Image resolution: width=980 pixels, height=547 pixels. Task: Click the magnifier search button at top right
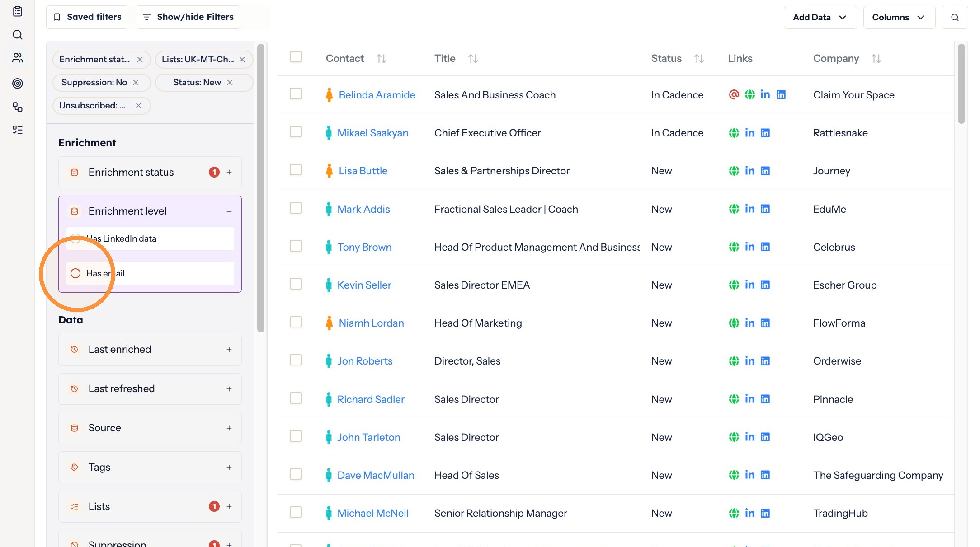pyautogui.click(x=955, y=17)
